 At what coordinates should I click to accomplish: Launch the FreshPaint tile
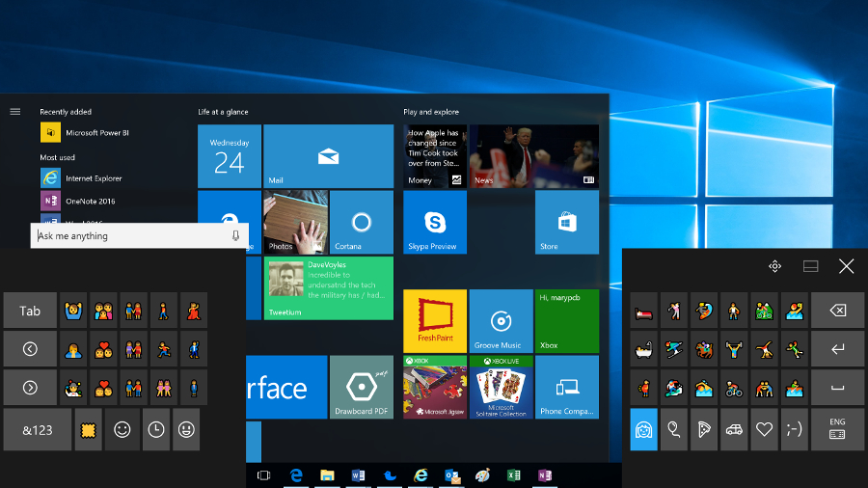click(x=435, y=321)
